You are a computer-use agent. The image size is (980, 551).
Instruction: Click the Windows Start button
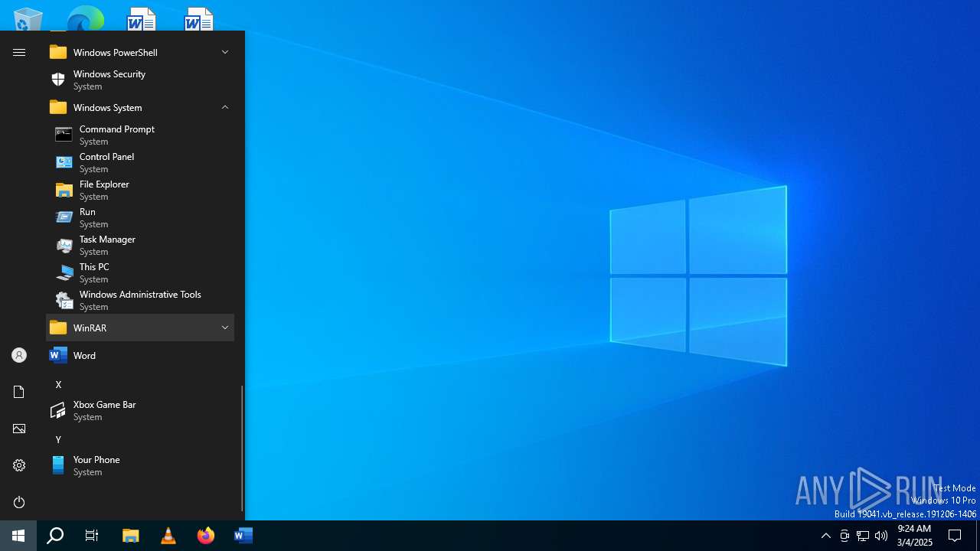coord(18,536)
